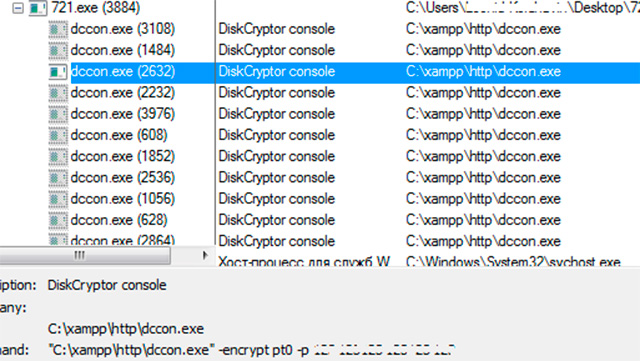Click the path of dccon.exe (3108) row
Image resolution: width=640 pixels, height=361 pixels.
[x=483, y=29]
